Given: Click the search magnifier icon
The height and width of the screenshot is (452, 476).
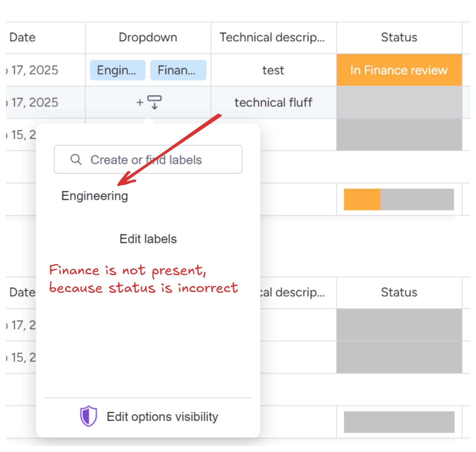Looking at the screenshot, I should pyautogui.click(x=76, y=160).
